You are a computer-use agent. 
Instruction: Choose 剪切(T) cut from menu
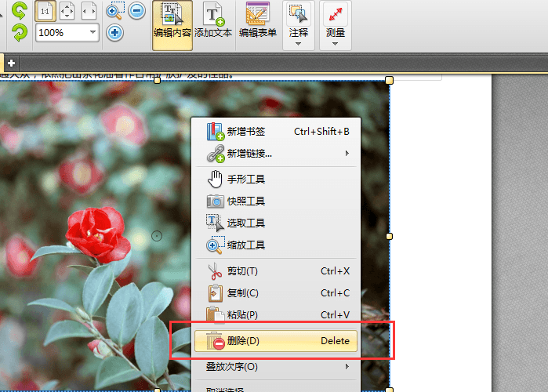[276, 271]
